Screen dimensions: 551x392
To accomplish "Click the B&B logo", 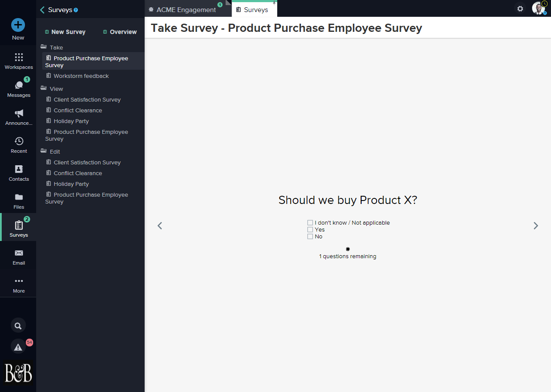I will click(18, 373).
